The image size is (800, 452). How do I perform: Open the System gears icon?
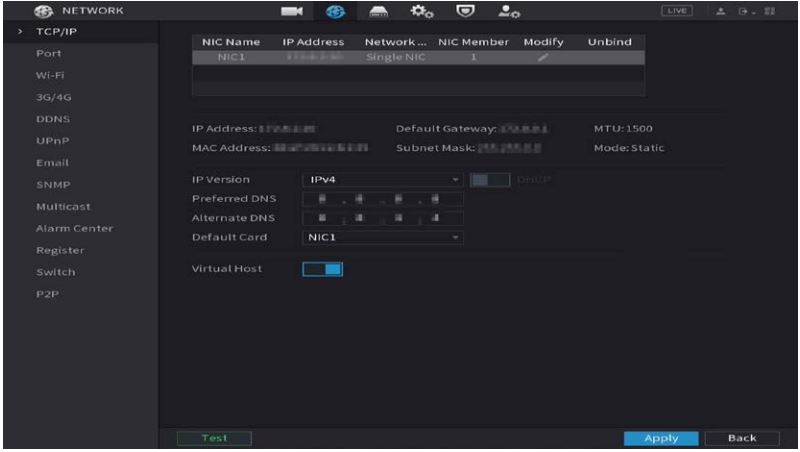(x=422, y=11)
